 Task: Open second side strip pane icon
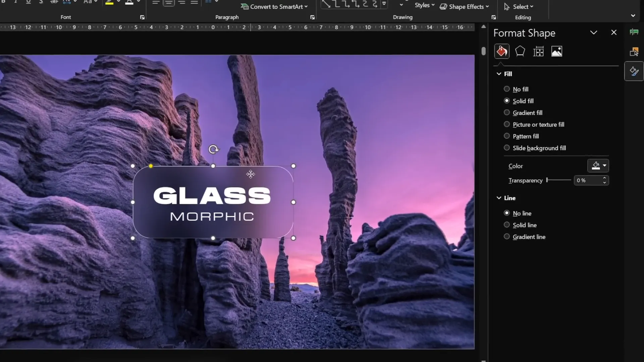(x=634, y=52)
